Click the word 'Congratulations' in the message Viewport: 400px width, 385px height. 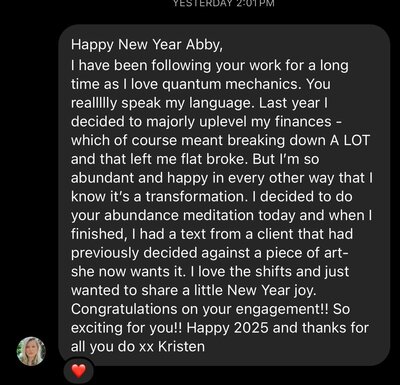click(124, 309)
